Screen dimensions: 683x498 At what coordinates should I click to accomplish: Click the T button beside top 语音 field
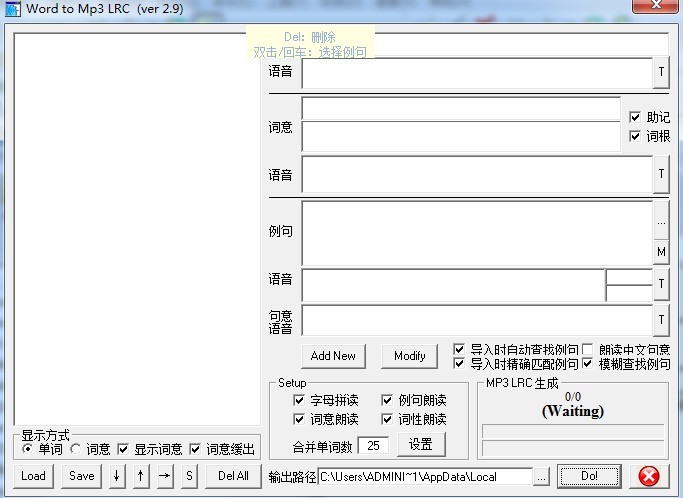[x=661, y=73]
